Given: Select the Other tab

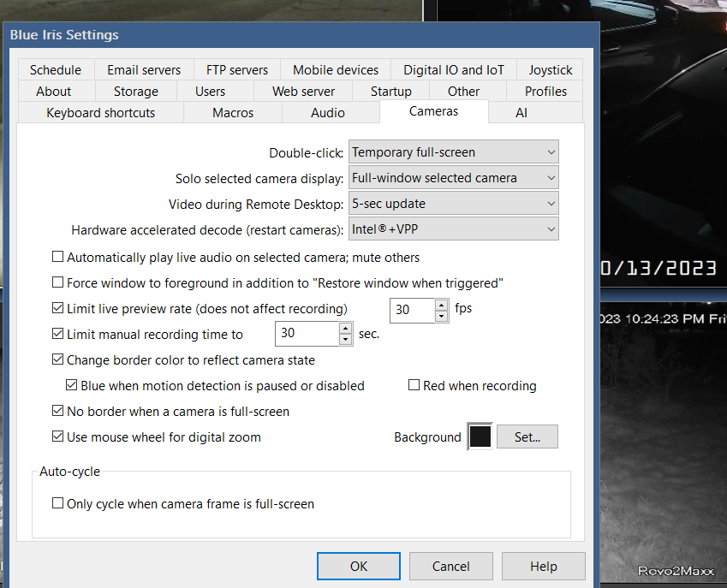Looking at the screenshot, I should coord(463,92).
